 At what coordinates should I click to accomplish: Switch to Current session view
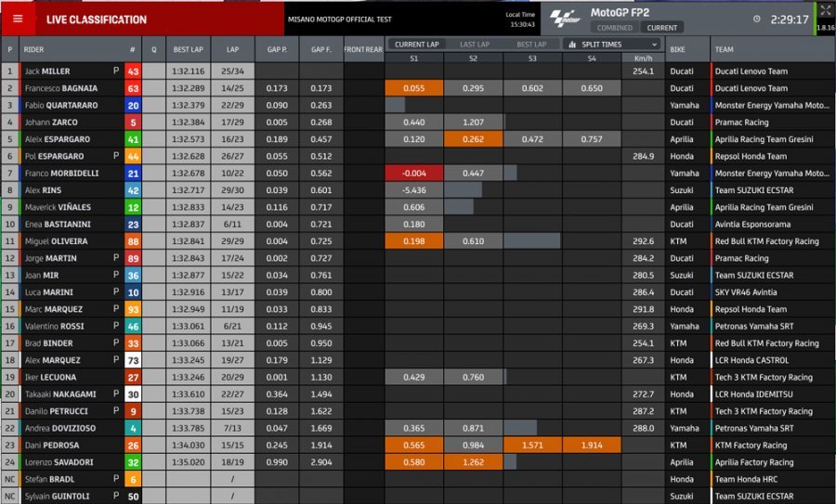662,28
